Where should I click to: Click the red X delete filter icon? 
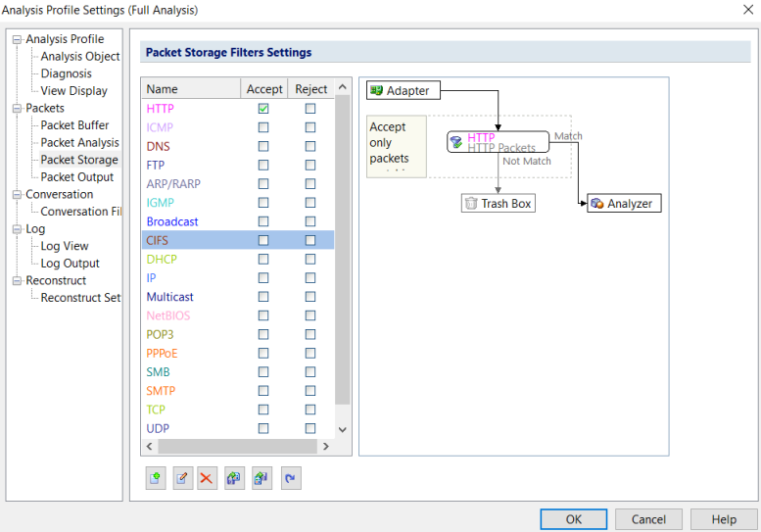pyautogui.click(x=207, y=479)
